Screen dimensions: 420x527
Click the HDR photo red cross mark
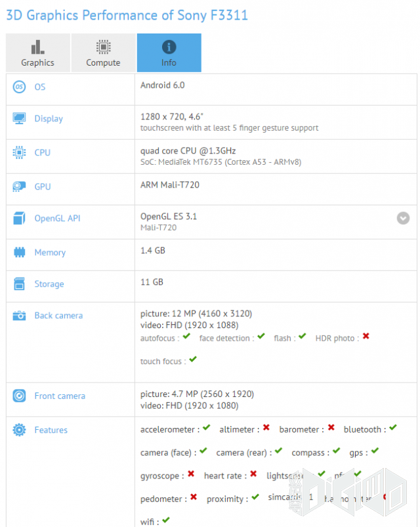click(366, 336)
